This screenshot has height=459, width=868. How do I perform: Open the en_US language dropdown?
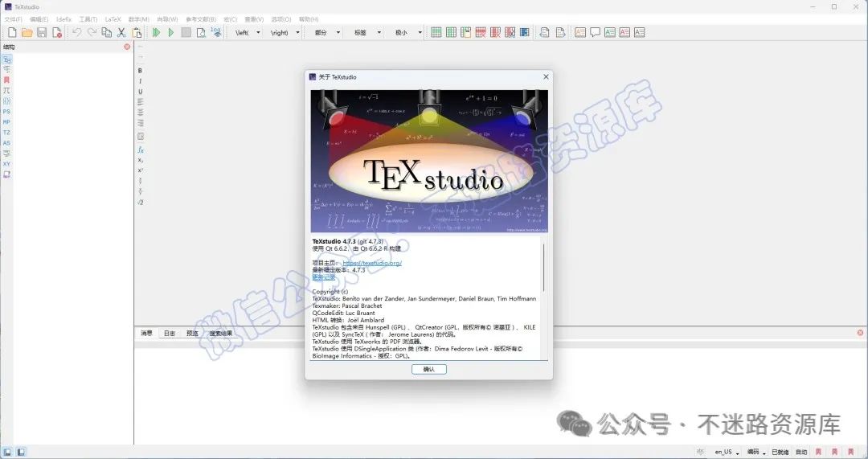[727, 453]
